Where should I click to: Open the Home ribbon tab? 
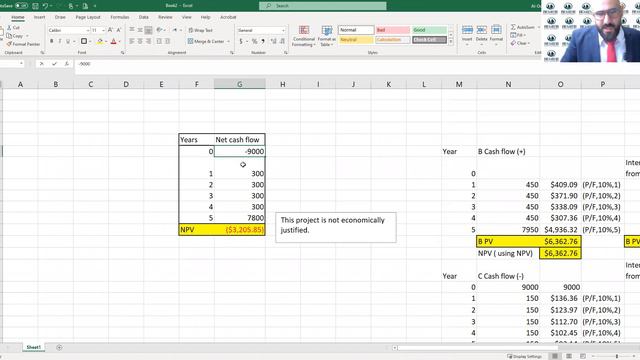(x=18, y=17)
